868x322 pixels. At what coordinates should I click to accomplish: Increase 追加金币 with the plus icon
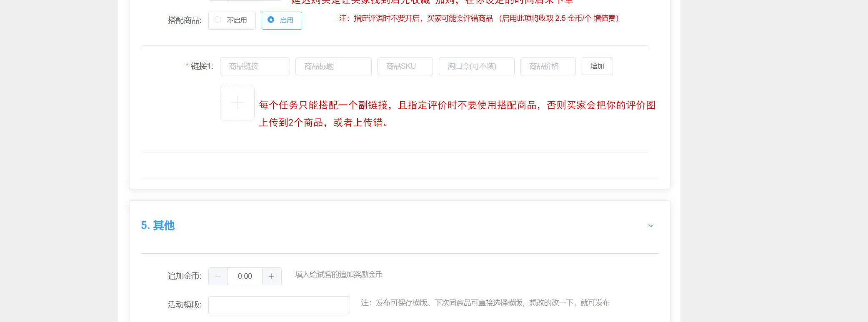tap(271, 276)
